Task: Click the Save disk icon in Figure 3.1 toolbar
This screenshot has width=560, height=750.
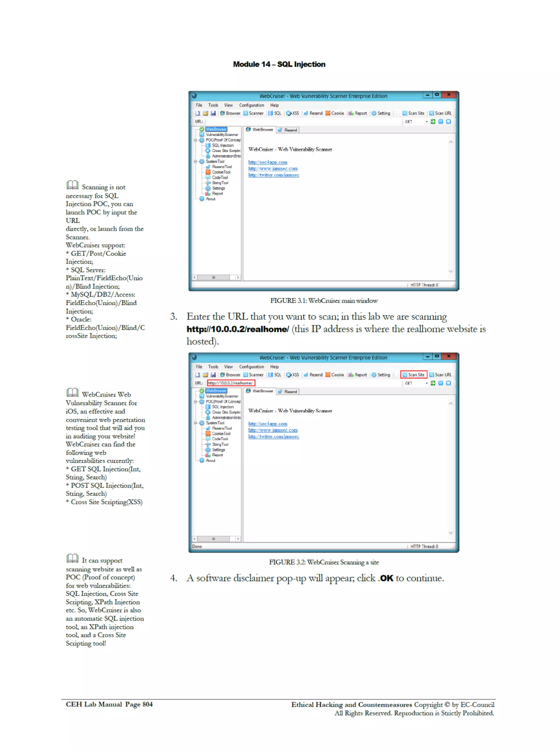Action: [x=213, y=113]
